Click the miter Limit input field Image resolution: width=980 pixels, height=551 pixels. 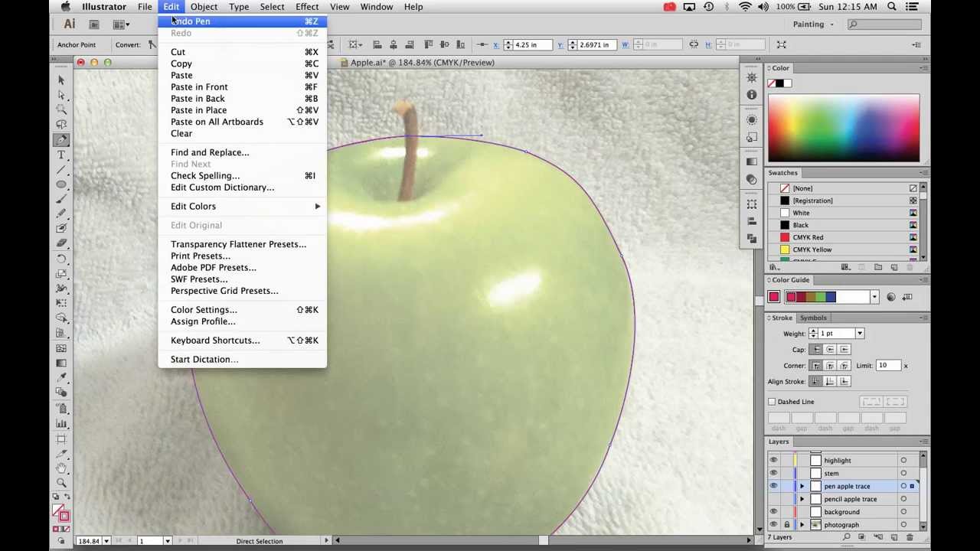pyautogui.click(x=888, y=366)
